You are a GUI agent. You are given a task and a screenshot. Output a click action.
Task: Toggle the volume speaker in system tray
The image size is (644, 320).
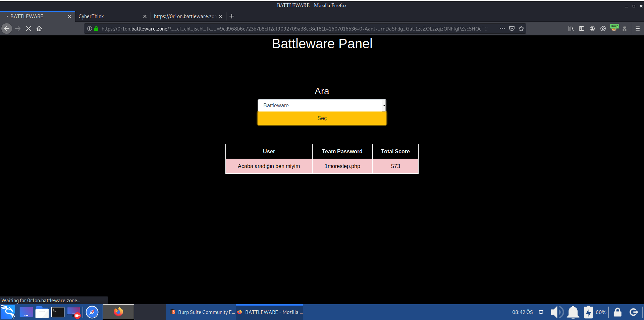pyautogui.click(x=556, y=312)
